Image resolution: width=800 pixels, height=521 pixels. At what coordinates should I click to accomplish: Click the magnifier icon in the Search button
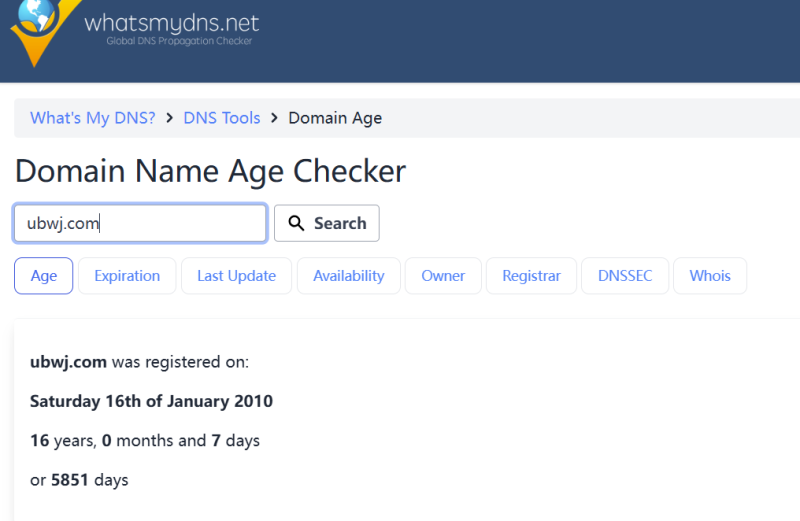(x=296, y=223)
